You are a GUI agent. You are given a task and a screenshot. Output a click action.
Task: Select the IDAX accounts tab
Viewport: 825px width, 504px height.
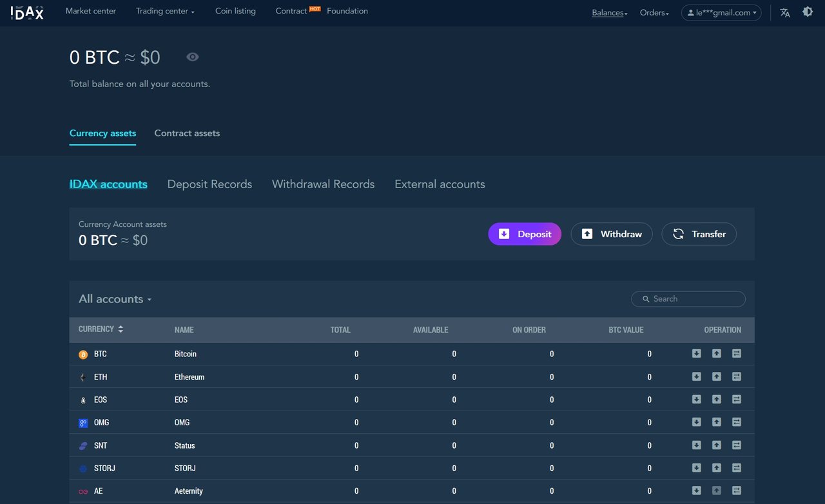pos(108,184)
